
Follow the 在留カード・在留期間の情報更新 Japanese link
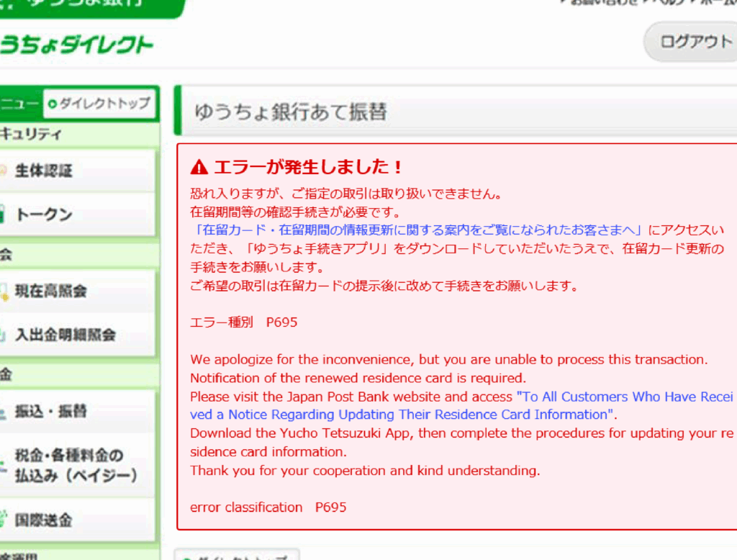(416, 230)
